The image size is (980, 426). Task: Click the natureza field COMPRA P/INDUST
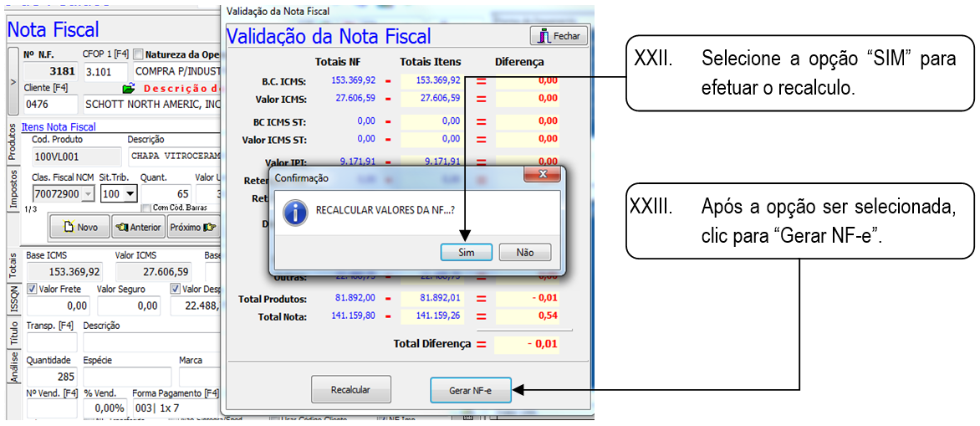177,70
